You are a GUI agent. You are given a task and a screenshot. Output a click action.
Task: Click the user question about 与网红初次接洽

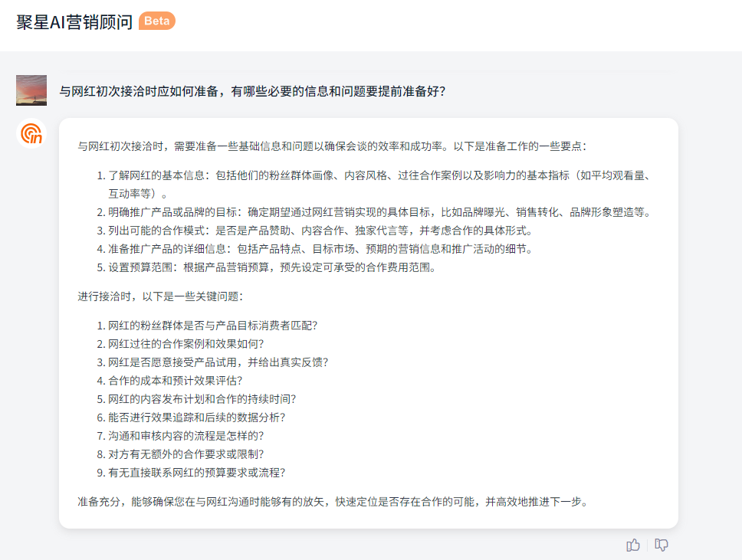pyautogui.click(x=253, y=91)
